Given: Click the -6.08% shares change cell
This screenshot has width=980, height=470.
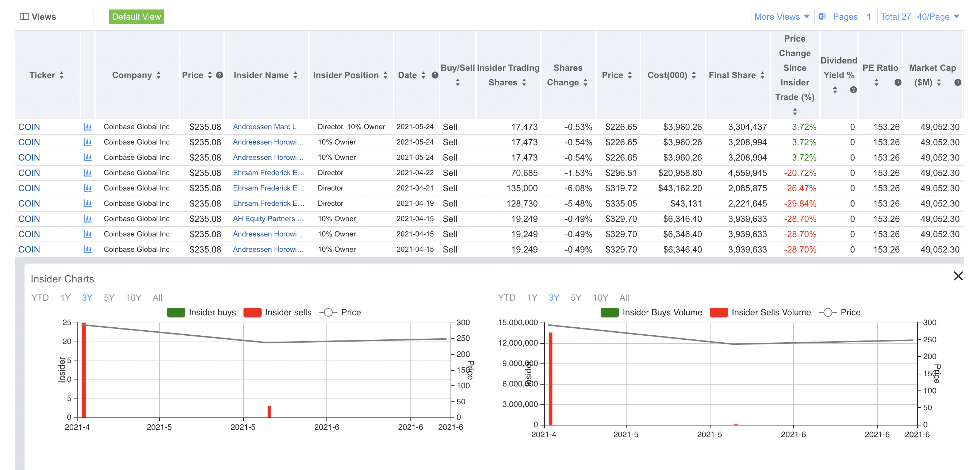Looking at the screenshot, I should [578, 188].
